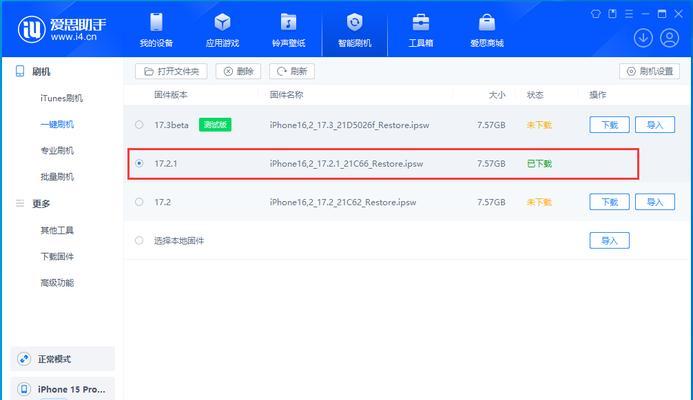Select the 17.2.1 firmware radio button
693x400 pixels.
[139, 163]
